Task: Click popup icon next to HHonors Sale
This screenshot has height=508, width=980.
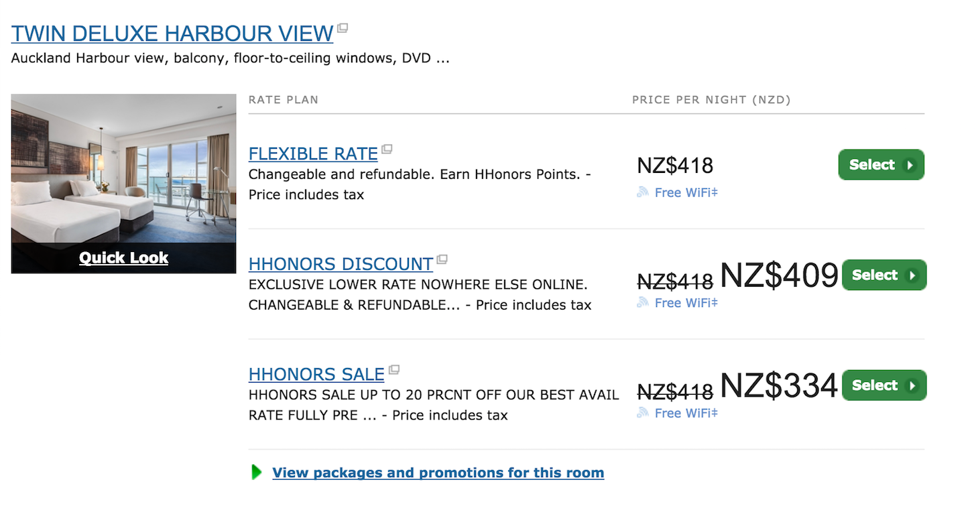Action: coord(394,369)
